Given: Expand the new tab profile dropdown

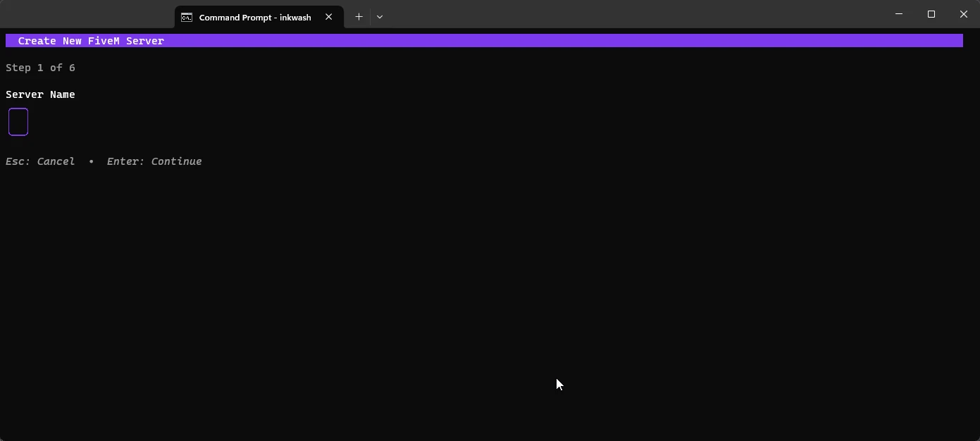Looking at the screenshot, I should 380,17.
